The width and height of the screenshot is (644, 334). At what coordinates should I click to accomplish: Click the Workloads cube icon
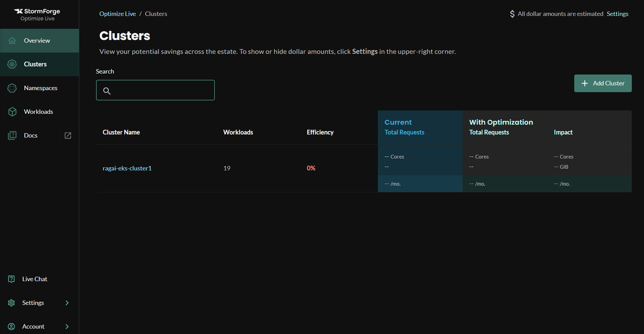[x=12, y=112]
